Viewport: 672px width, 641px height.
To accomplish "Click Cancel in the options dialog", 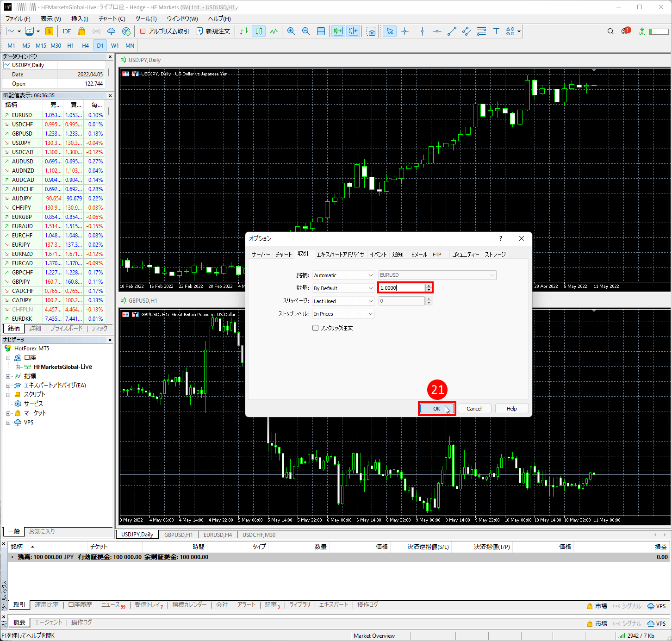I will (x=474, y=409).
